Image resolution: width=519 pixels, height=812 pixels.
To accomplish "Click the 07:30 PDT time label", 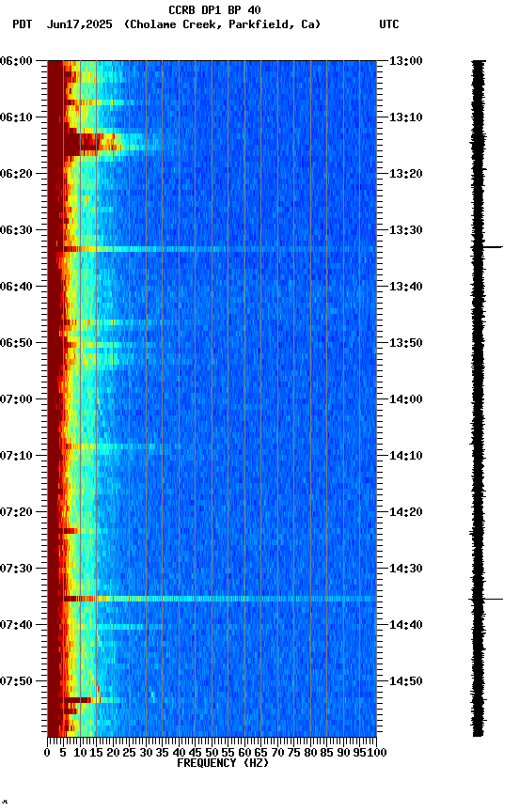I will [16, 569].
